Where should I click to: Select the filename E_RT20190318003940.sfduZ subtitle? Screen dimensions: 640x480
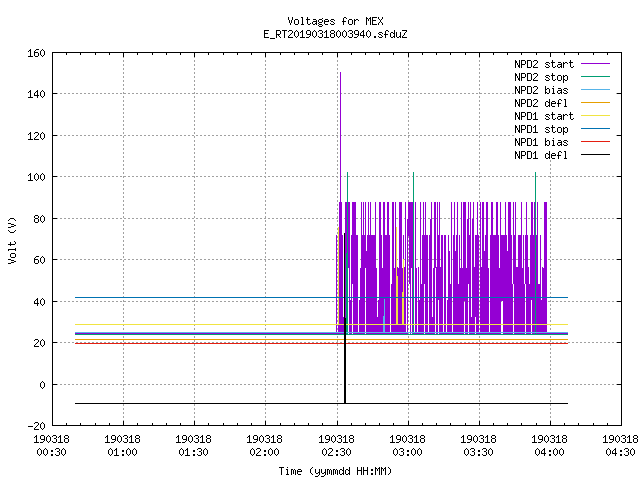[335, 34]
